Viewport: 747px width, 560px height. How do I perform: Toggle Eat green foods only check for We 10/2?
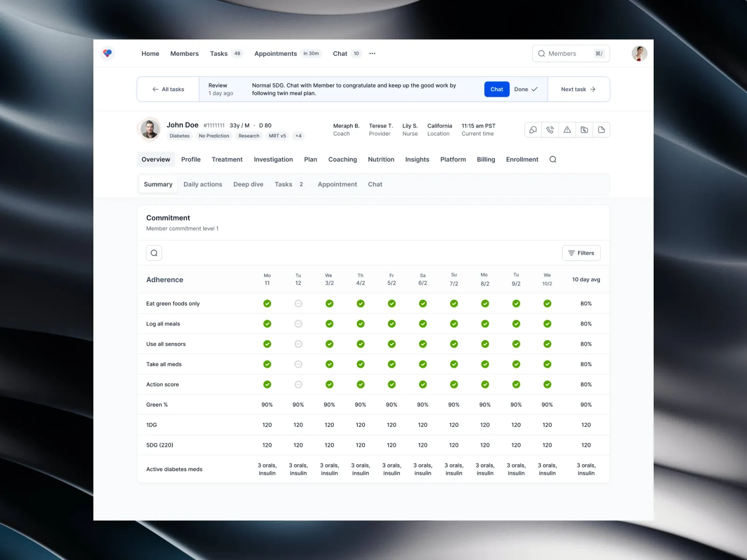(547, 304)
